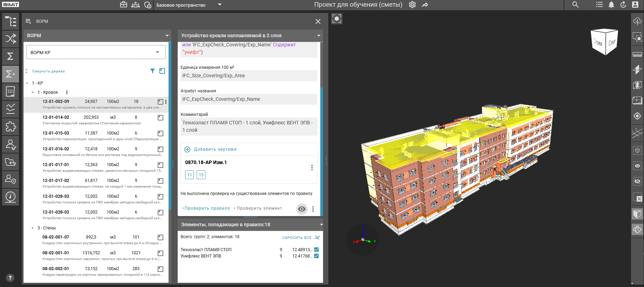Open the search magnifier in top bar
This screenshot has width=644, height=287.
point(575,5)
